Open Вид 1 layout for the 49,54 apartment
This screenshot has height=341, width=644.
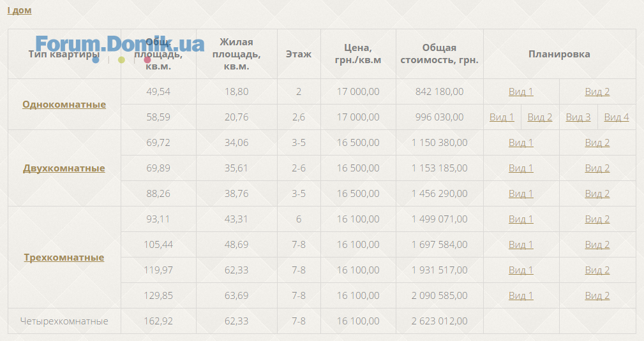point(521,92)
